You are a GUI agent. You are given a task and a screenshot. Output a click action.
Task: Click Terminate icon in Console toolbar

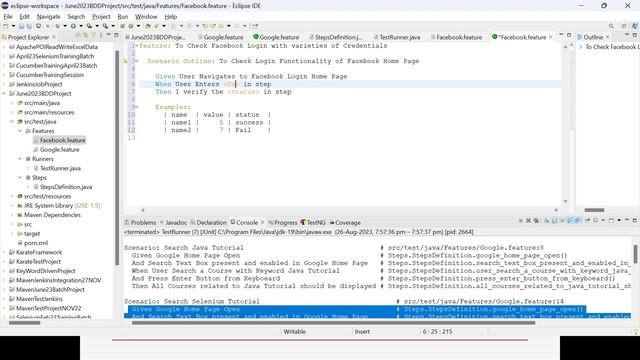click(521, 220)
